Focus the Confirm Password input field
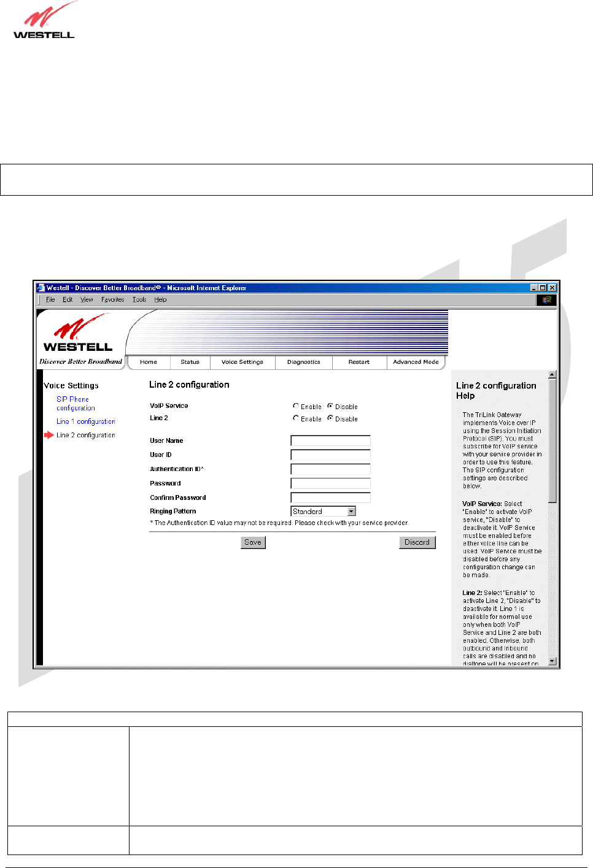The height and width of the screenshot is (868, 593). point(331,497)
